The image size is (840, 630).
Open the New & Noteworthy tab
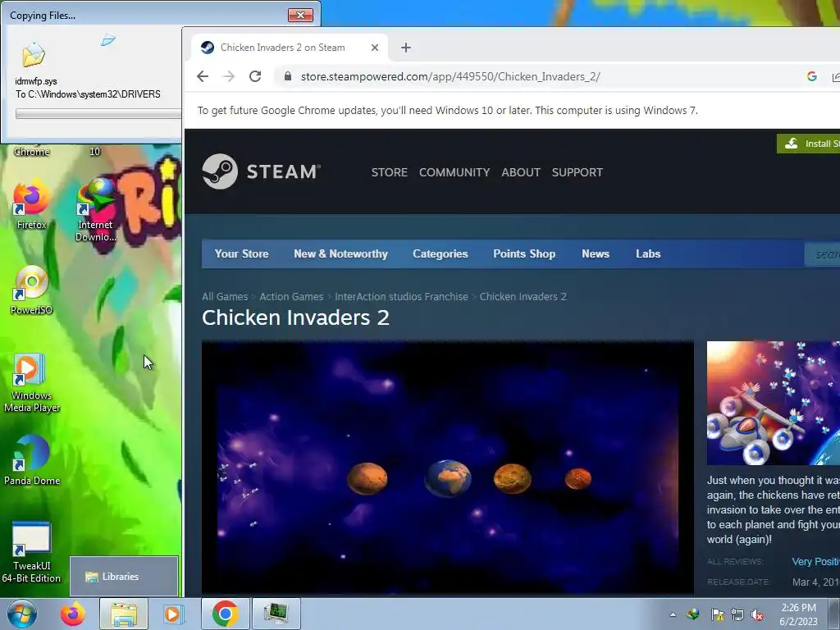[340, 254]
